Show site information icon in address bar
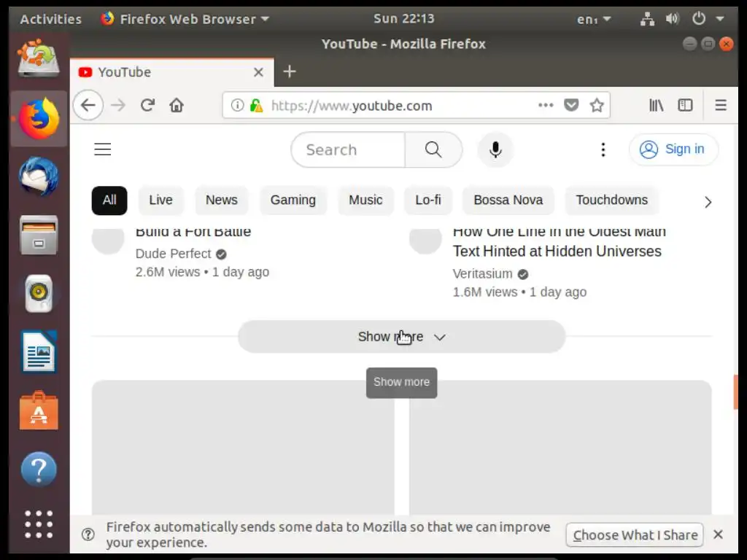 (237, 105)
